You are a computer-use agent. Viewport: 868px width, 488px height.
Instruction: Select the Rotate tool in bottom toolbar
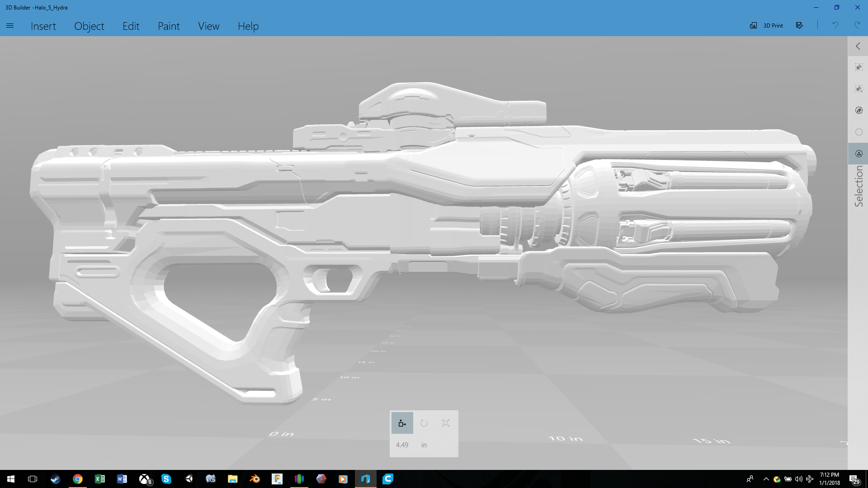[x=424, y=423]
